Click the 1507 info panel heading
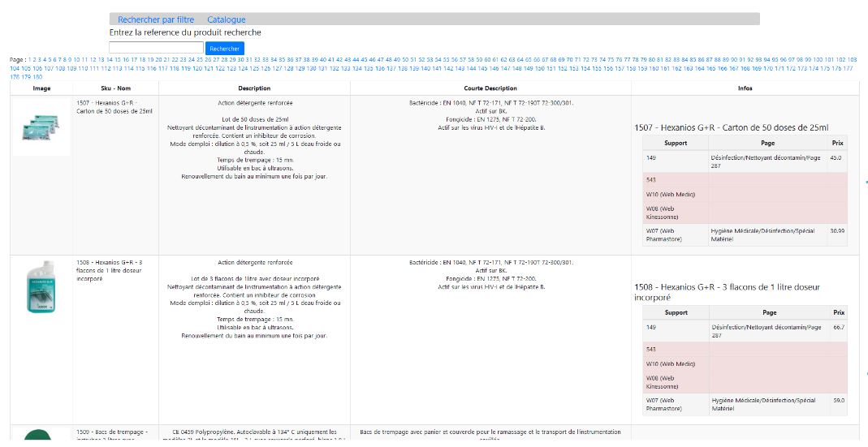The image size is (868, 447). 732,128
